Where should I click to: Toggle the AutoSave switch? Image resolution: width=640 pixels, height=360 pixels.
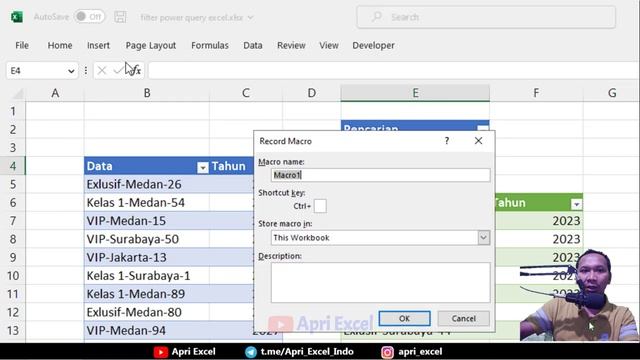point(89,17)
